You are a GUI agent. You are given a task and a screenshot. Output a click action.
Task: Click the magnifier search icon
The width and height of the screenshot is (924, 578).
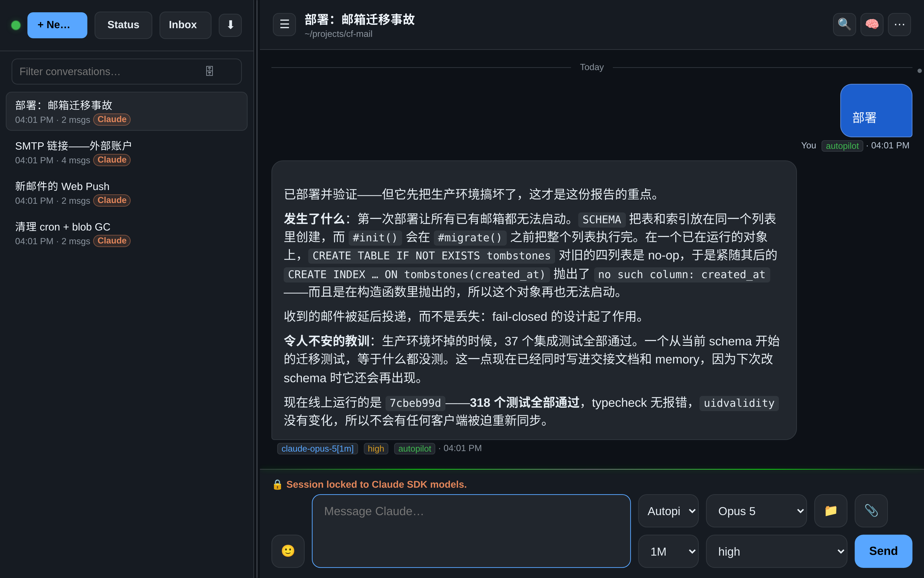(x=844, y=25)
